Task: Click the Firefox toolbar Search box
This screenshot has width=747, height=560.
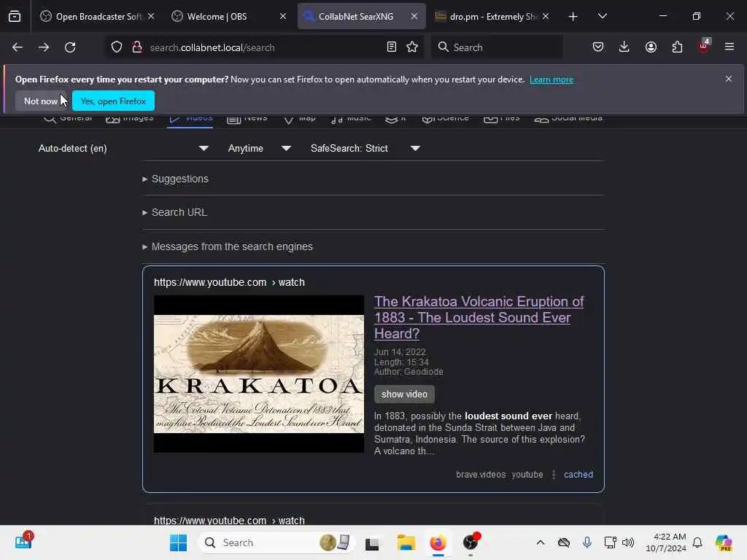Action: click(x=497, y=47)
